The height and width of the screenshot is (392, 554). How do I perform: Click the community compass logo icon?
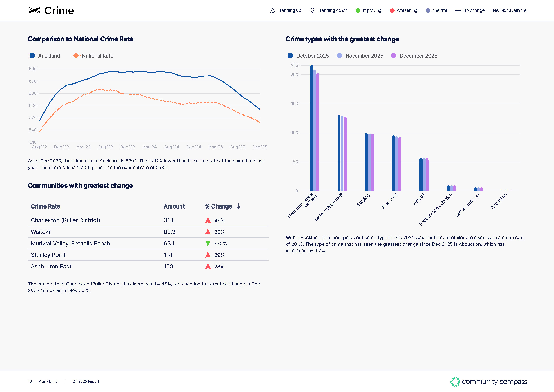(455, 382)
